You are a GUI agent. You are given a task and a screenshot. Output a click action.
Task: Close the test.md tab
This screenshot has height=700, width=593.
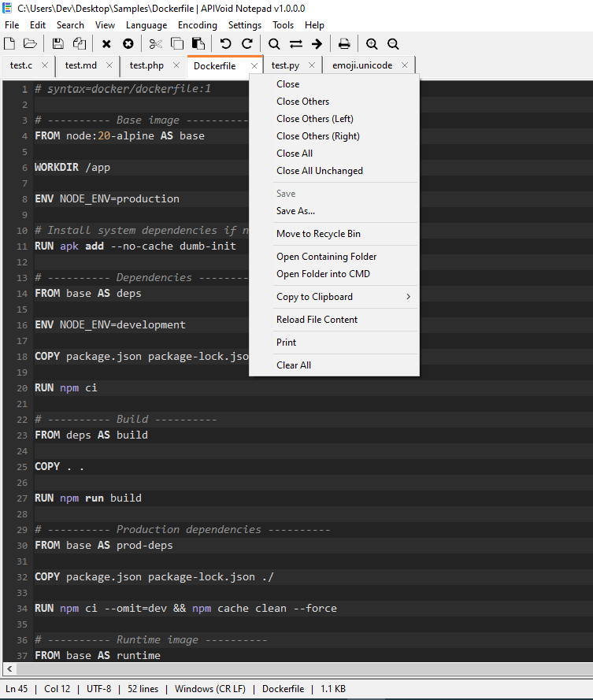pos(109,65)
